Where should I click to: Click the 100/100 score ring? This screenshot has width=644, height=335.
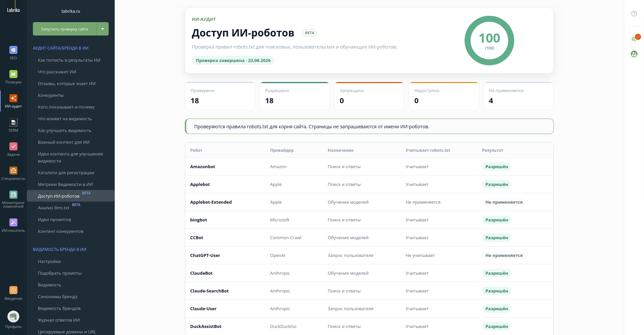click(x=489, y=41)
